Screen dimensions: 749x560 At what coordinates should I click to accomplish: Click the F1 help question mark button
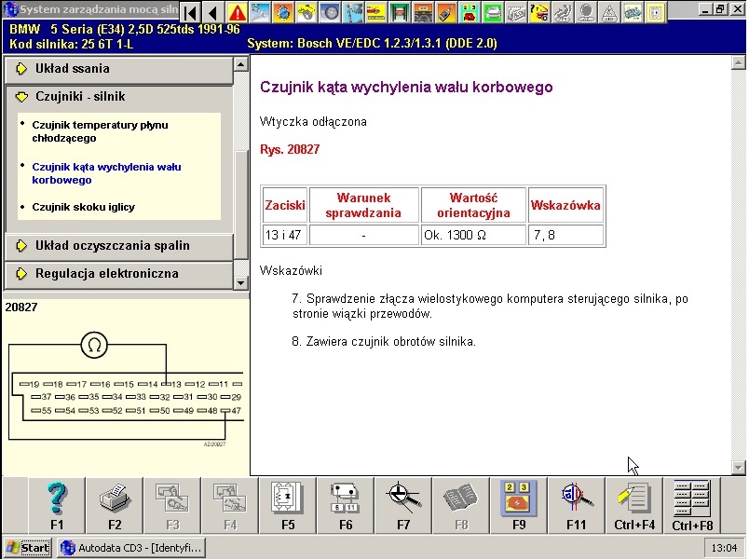pos(57,504)
